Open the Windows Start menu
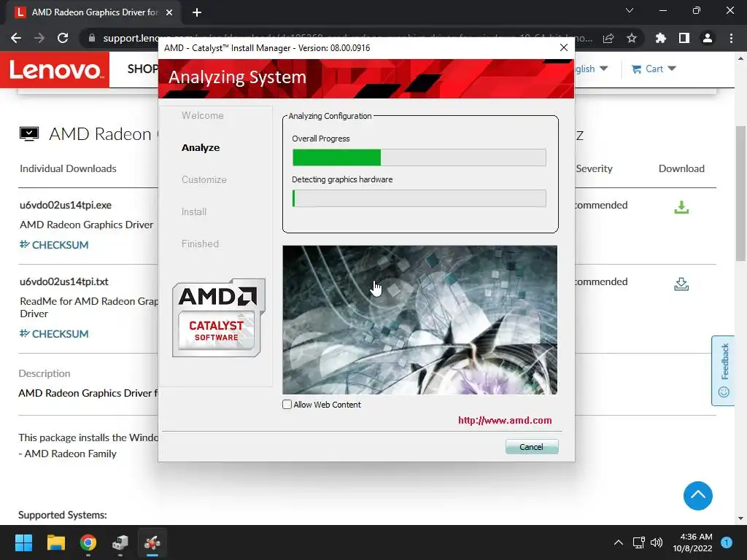 [23, 542]
